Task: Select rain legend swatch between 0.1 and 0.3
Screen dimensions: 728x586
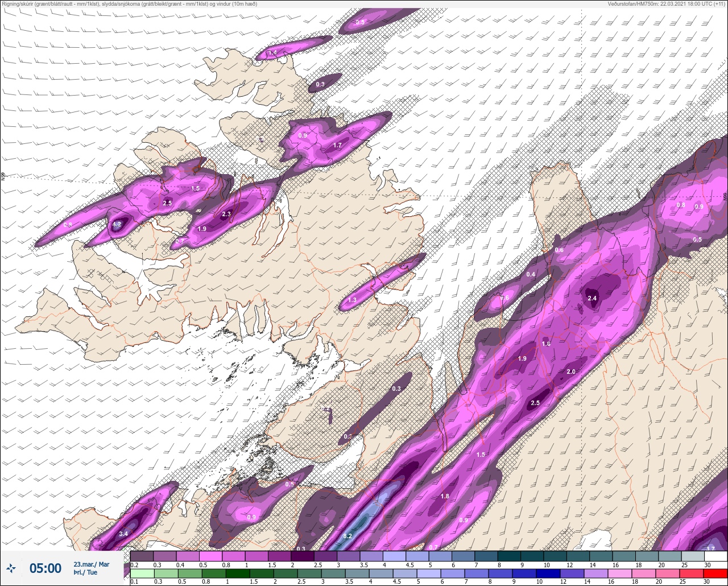Action: [142, 573]
